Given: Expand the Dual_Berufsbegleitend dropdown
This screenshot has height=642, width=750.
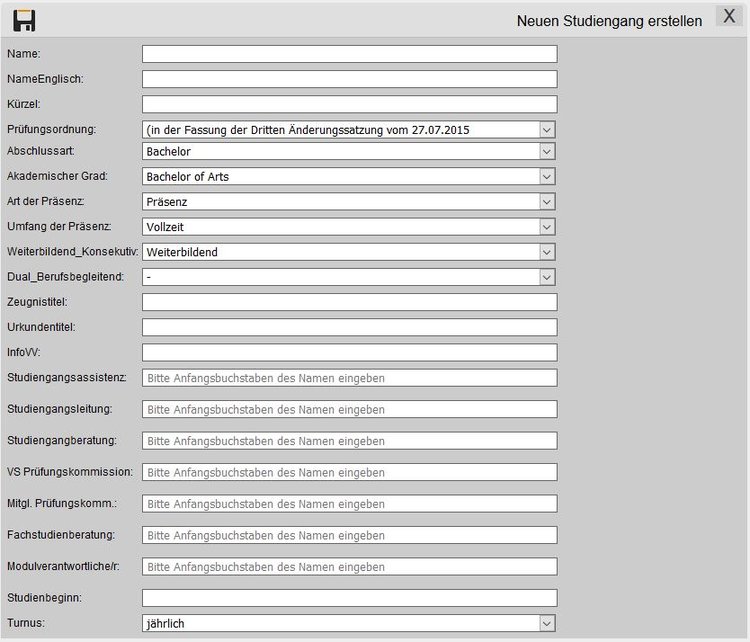Looking at the screenshot, I should [349, 277].
